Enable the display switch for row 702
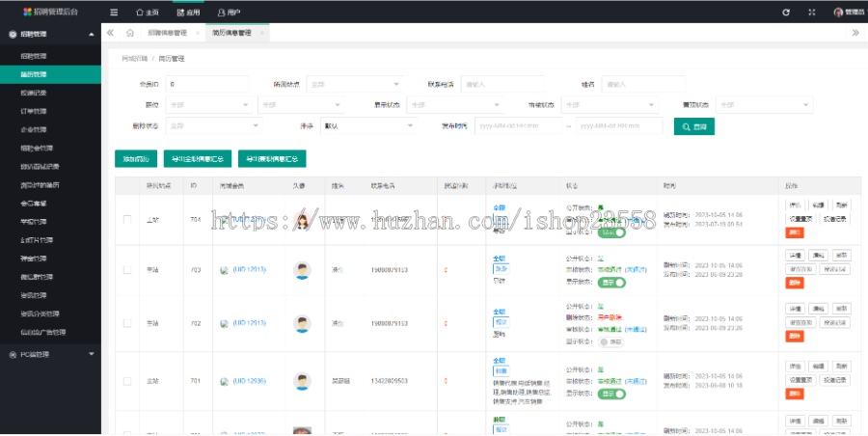Image resolution: width=868 pixels, height=436 pixels. pos(609,341)
